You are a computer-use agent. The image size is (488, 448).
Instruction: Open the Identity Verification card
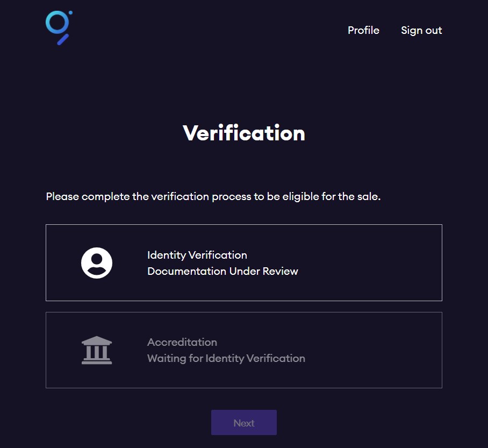(x=244, y=262)
